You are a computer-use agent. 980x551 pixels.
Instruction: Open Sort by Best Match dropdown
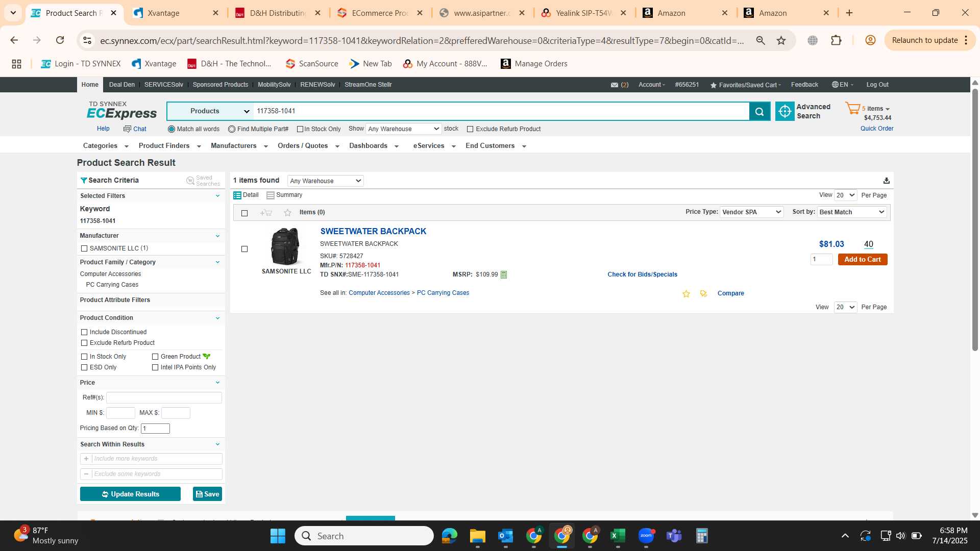852,212
